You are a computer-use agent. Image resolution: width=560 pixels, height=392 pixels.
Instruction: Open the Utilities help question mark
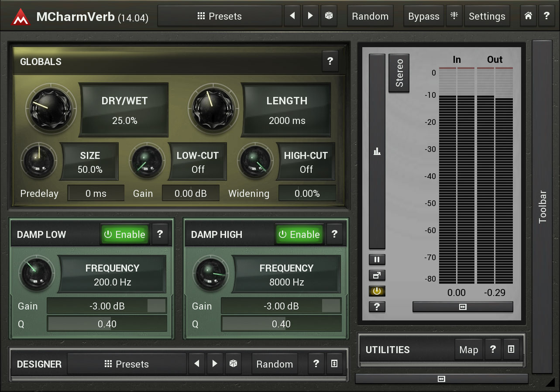(493, 349)
